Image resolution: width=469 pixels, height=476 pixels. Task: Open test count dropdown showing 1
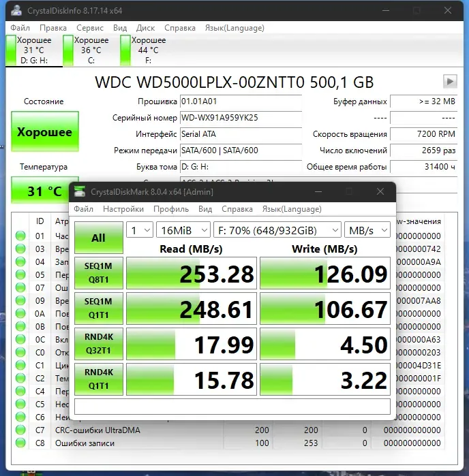point(140,230)
